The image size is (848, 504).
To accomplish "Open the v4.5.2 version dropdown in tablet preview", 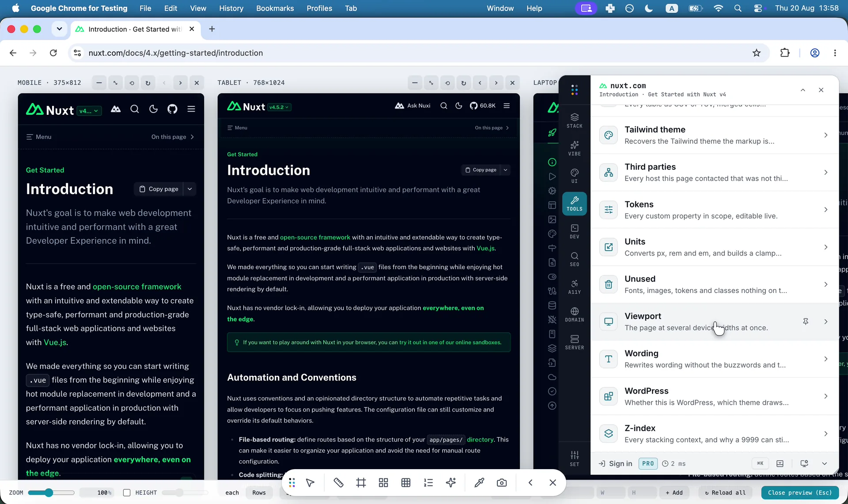I will pos(279,107).
